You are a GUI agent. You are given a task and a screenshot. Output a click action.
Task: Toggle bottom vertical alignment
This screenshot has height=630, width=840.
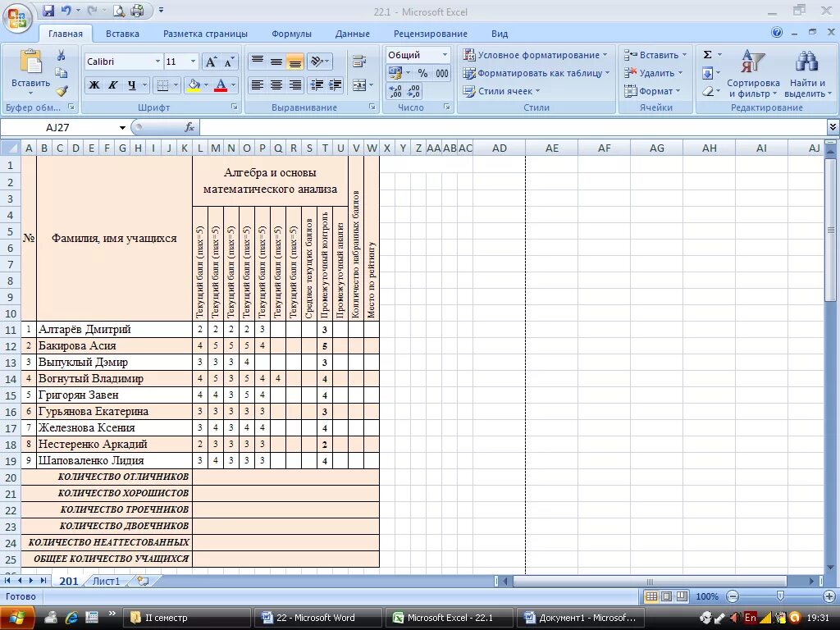point(294,61)
